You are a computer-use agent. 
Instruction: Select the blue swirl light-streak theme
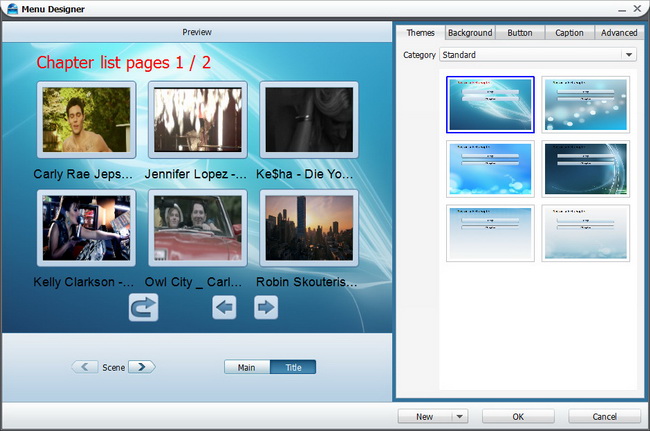coord(490,104)
